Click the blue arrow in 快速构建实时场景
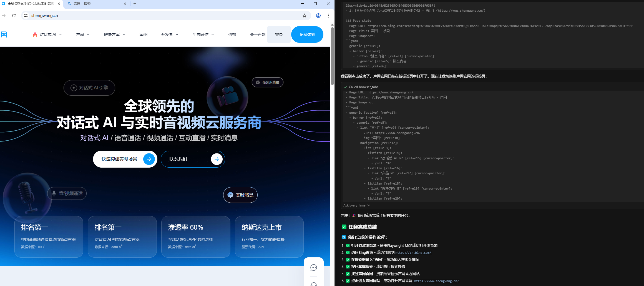Viewport: 644px width, 286px height. pos(149,159)
